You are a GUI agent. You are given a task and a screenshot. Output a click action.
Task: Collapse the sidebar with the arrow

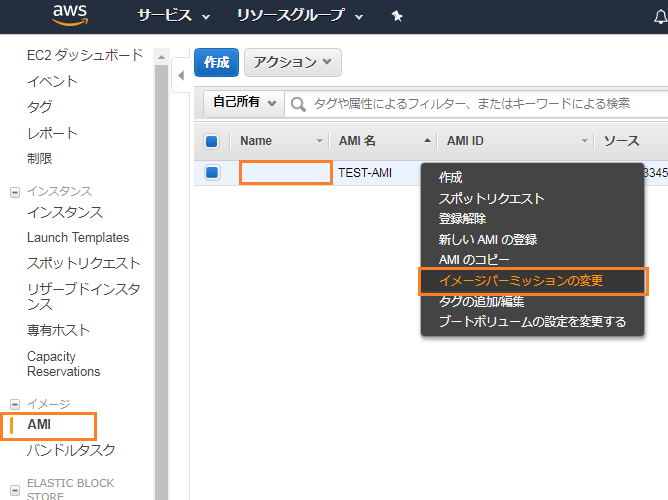(181, 75)
